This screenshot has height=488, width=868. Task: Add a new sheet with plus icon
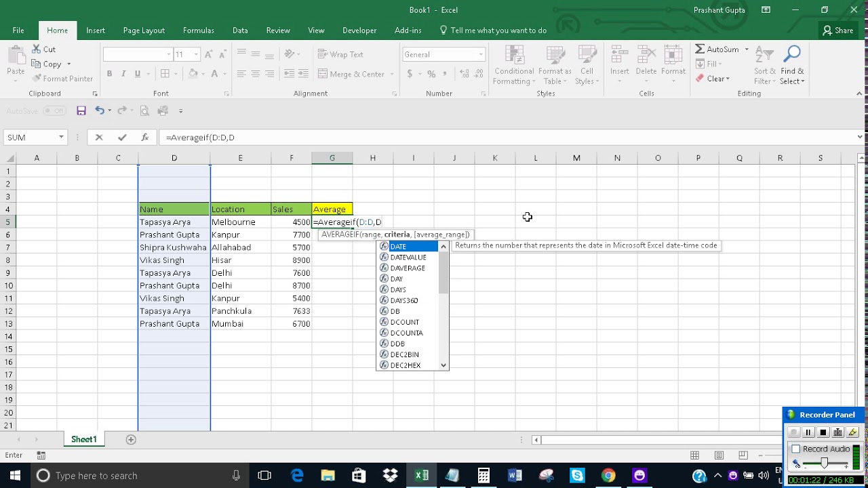(x=131, y=439)
